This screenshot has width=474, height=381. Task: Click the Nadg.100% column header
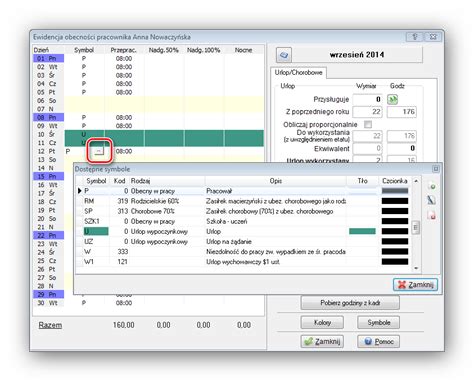(204, 50)
